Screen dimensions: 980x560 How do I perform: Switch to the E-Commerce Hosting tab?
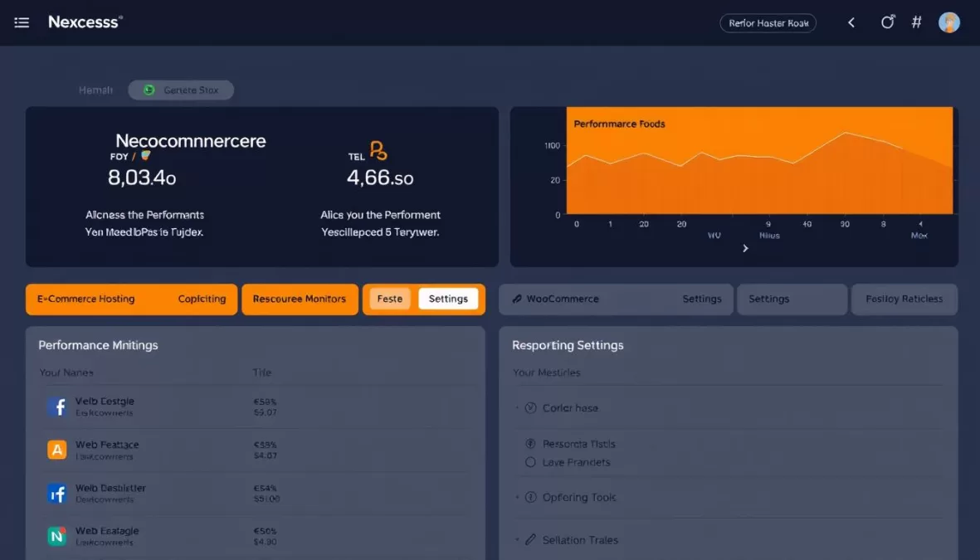(85, 299)
